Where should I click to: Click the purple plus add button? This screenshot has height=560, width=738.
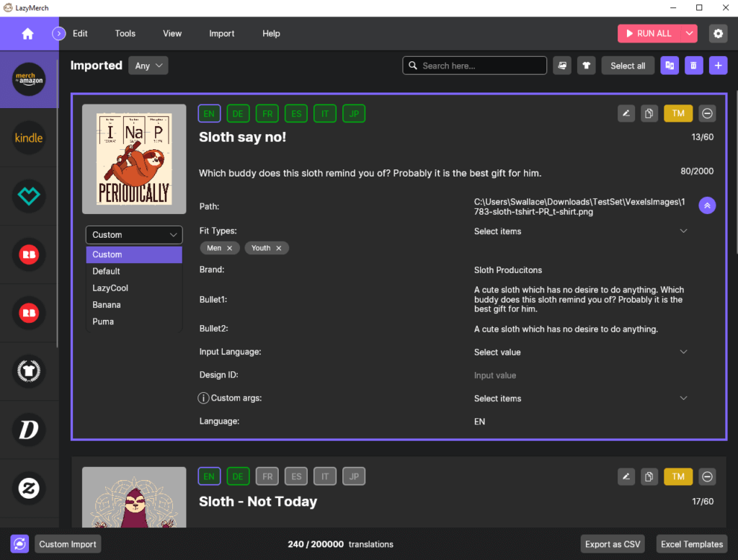pyautogui.click(x=718, y=66)
